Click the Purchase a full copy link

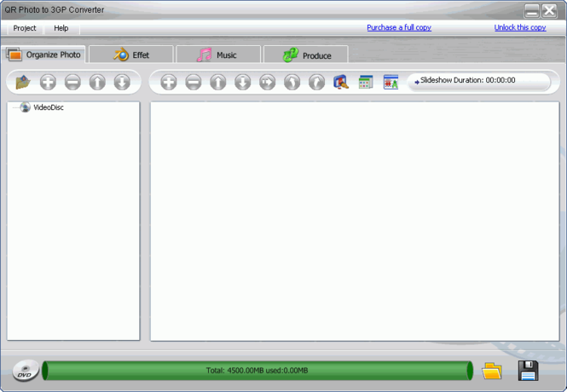[399, 27]
